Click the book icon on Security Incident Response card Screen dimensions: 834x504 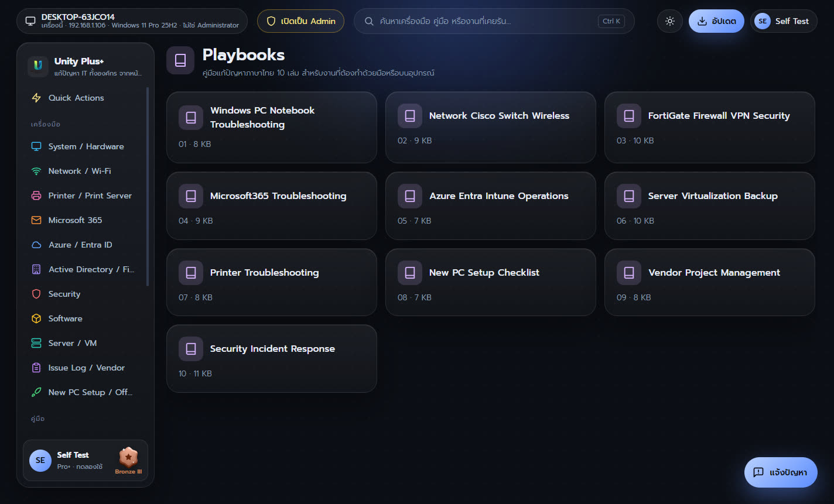tap(190, 349)
